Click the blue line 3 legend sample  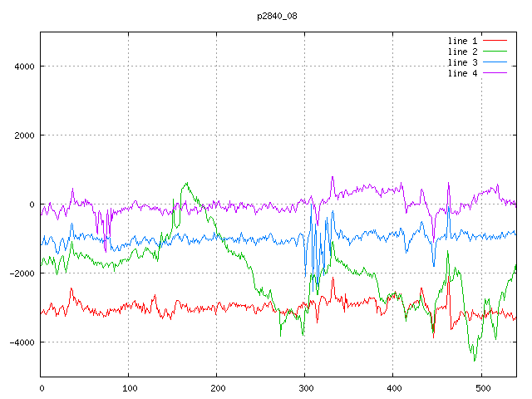click(495, 62)
